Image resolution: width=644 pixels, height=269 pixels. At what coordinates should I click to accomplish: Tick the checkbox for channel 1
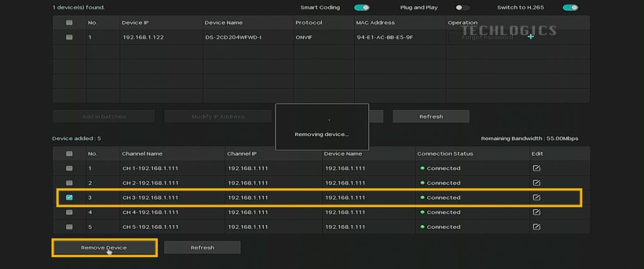point(69,168)
